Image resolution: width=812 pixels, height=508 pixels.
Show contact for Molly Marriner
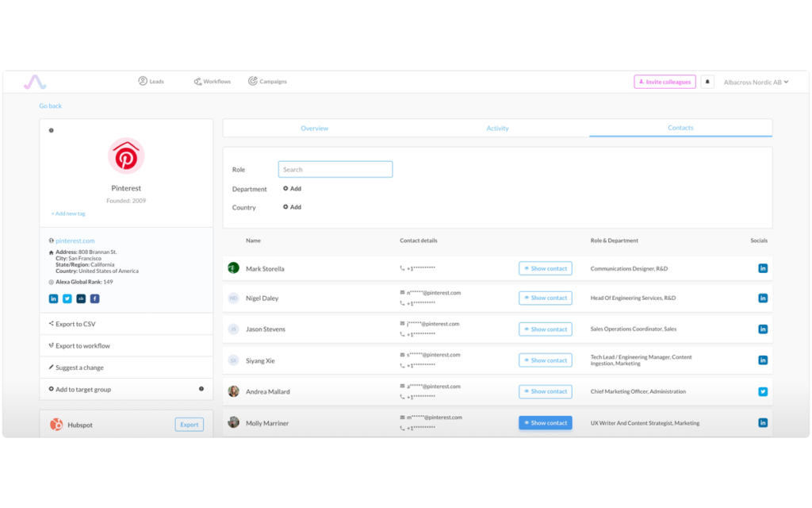tap(546, 423)
